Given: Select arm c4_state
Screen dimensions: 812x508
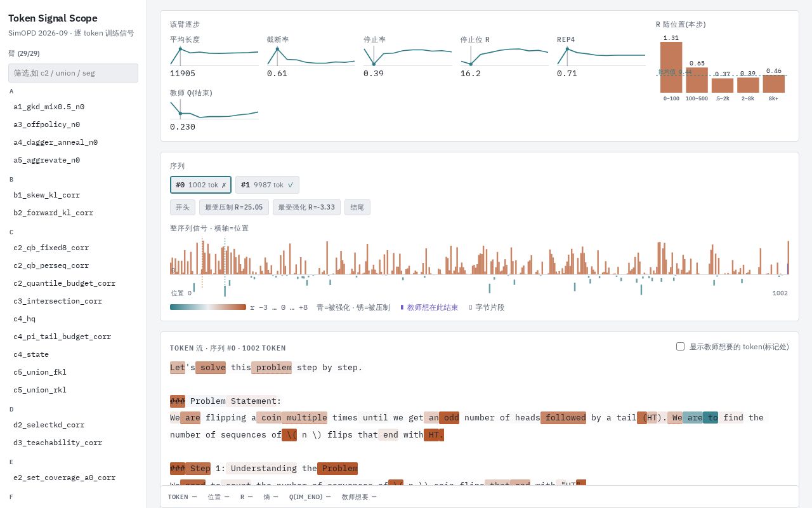Looking at the screenshot, I should tap(73, 354).
